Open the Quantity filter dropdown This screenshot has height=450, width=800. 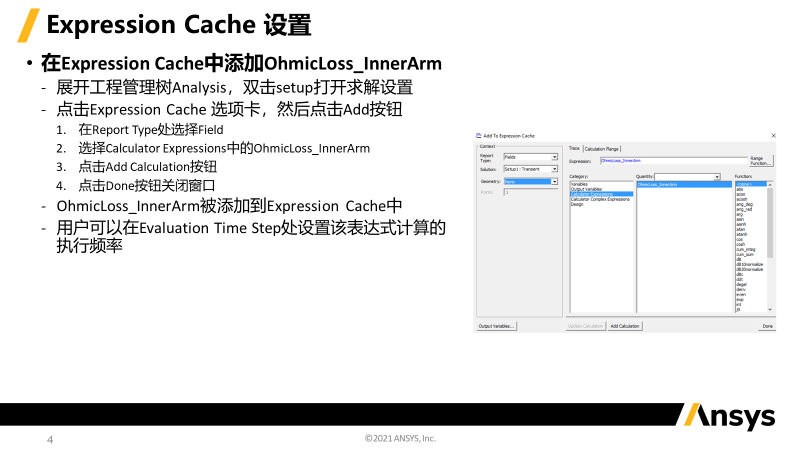click(716, 177)
